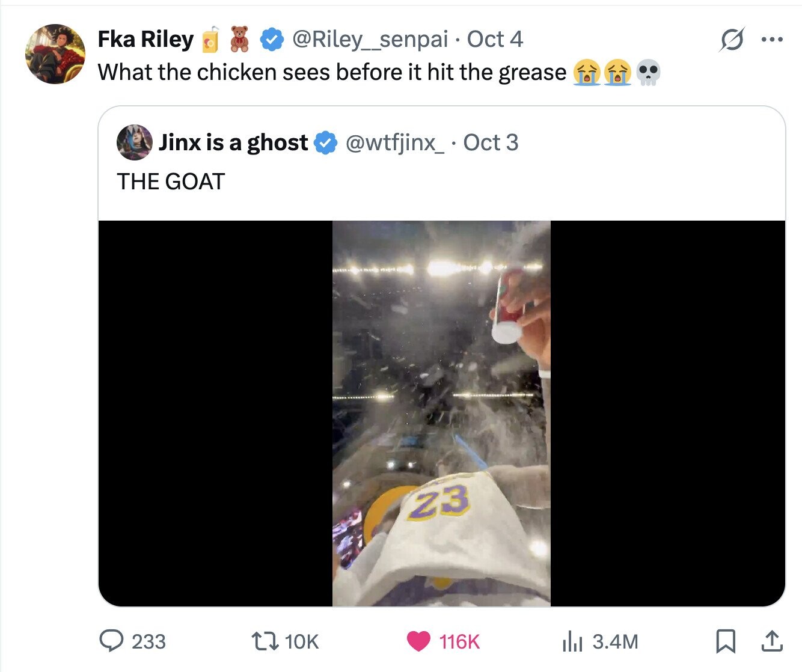
Task: Click the Jinx is a ghost name
Action: click(x=233, y=142)
